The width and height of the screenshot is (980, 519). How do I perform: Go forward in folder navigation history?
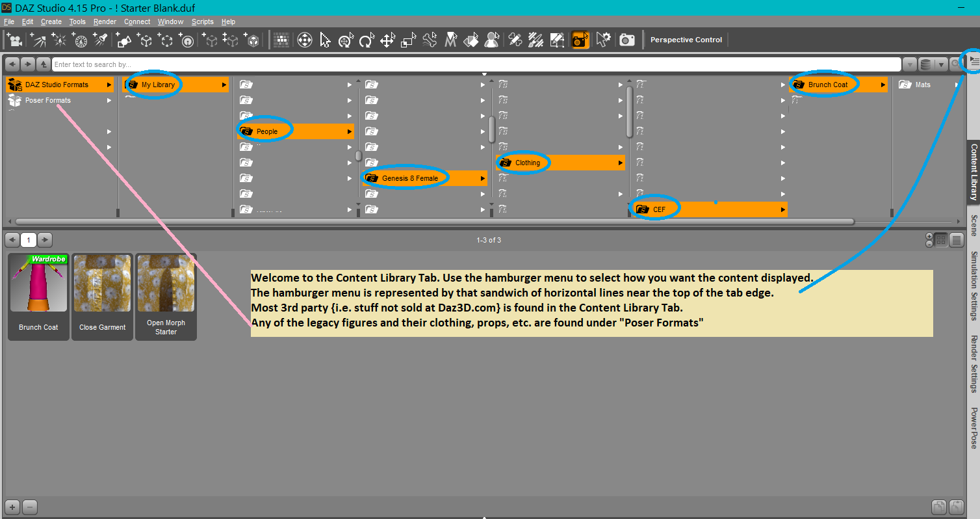coord(28,64)
